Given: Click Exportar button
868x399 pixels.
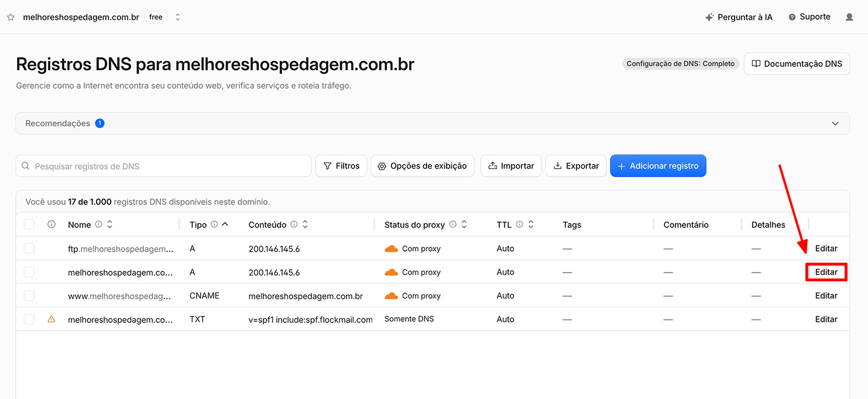Looking at the screenshot, I should coord(576,166).
